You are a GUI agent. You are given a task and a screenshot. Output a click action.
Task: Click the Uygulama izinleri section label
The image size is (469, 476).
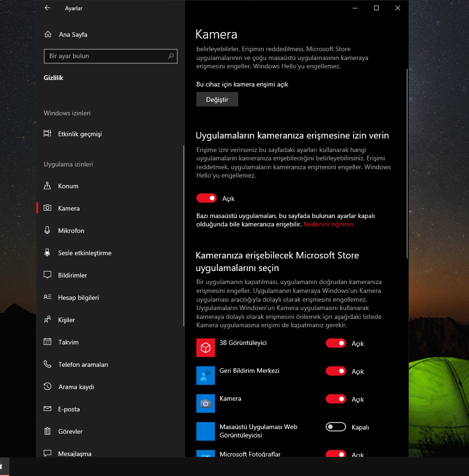[68, 164]
